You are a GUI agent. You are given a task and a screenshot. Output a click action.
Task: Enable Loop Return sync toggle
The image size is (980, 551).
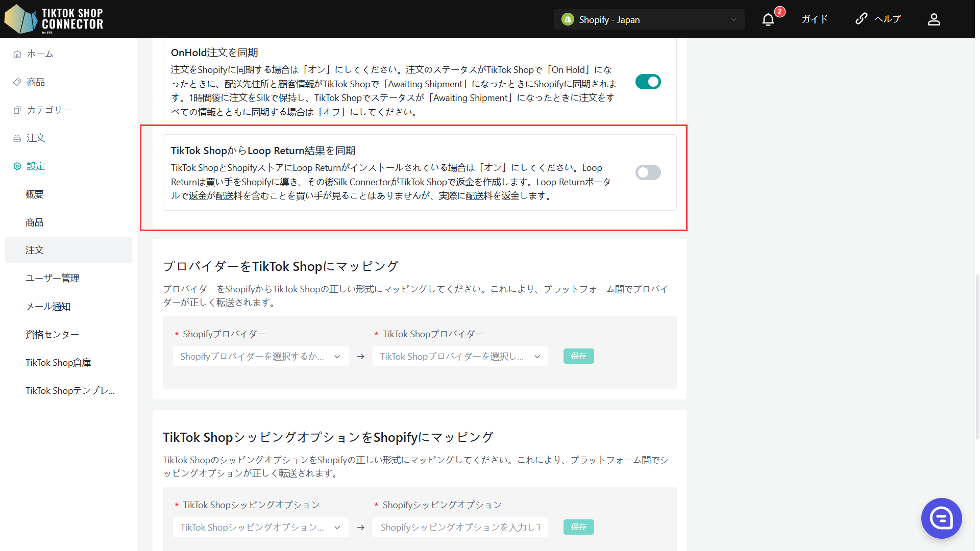coord(648,172)
